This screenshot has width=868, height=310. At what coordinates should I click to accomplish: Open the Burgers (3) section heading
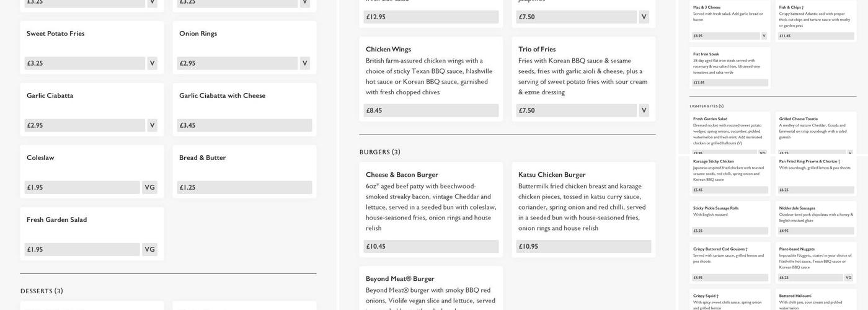[x=380, y=152]
